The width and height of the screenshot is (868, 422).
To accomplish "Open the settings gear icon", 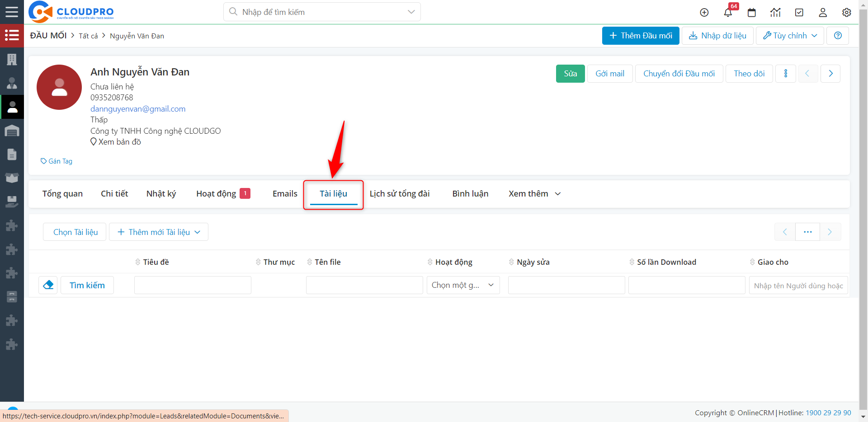I will [x=847, y=13].
